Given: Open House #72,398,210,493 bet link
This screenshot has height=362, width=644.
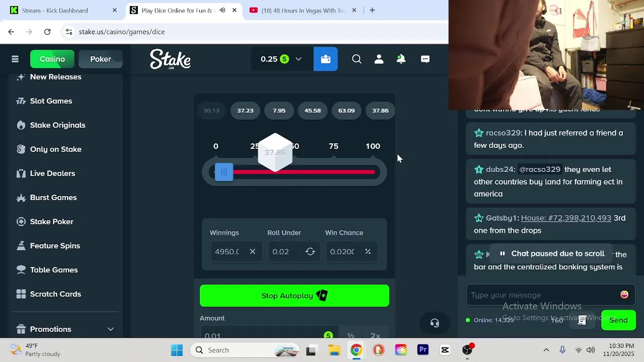Looking at the screenshot, I should (566, 218).
